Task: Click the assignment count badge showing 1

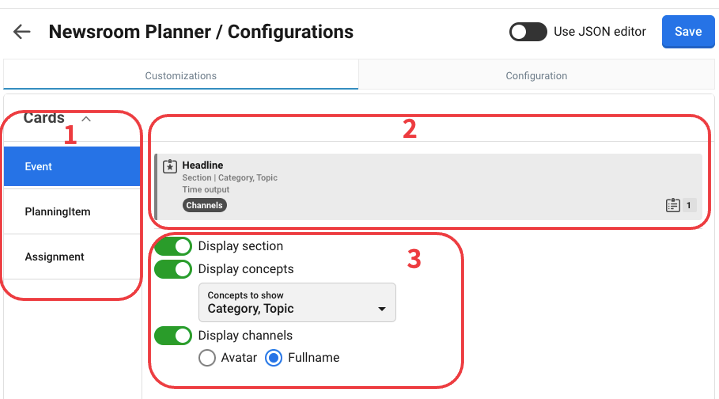Action: click(x=688, y=205)
